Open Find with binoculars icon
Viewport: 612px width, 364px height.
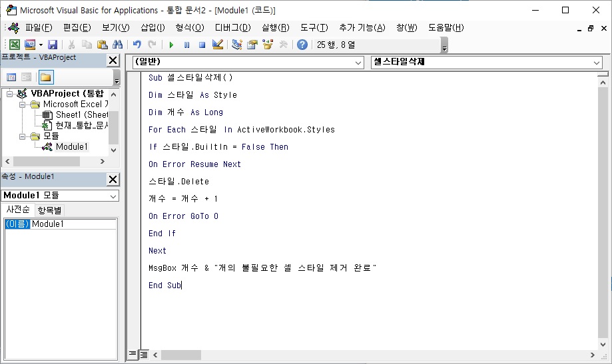(117, 45)
